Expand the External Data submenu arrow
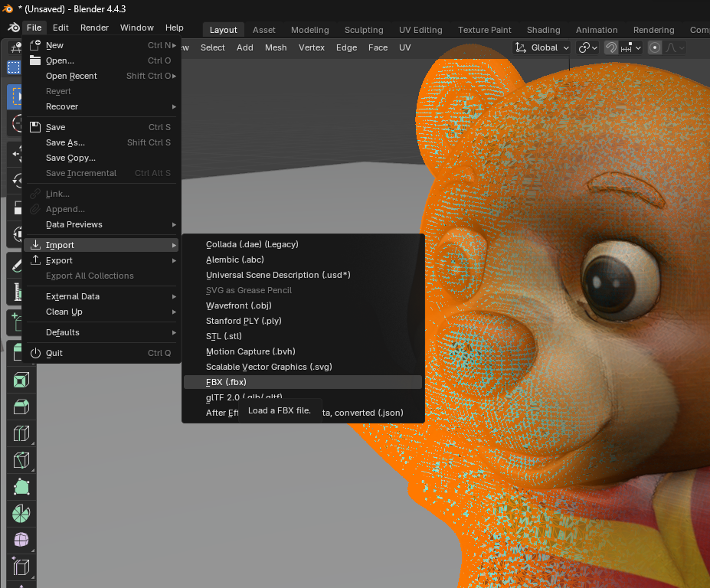Image resolution: width=710 pixels, height=588 pixels. 174,296
